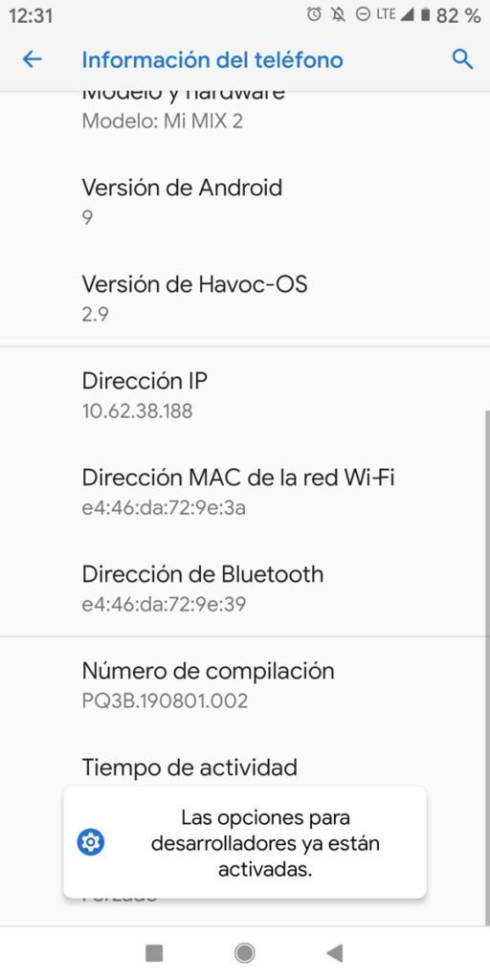Tap the alarm clock status icon
This screenshot has height=980, width=490.
(x=314, y=15)
